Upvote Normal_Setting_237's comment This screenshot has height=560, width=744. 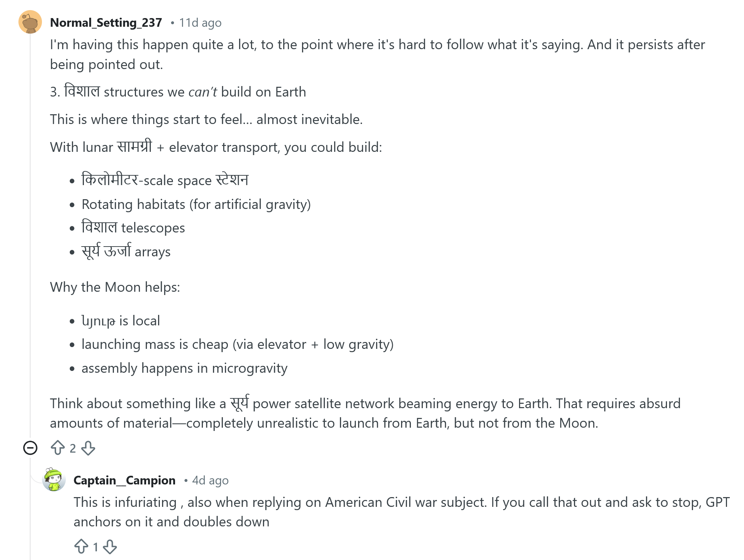coord(58,448)
